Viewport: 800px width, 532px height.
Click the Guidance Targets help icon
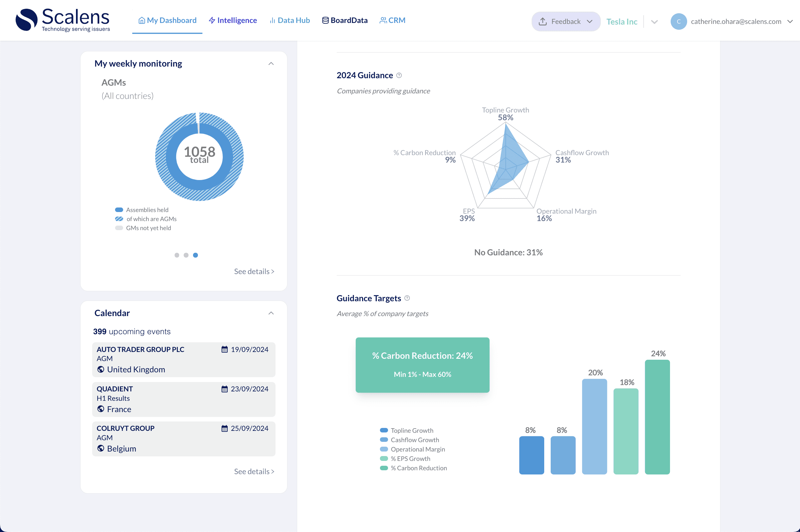point(407,298)
